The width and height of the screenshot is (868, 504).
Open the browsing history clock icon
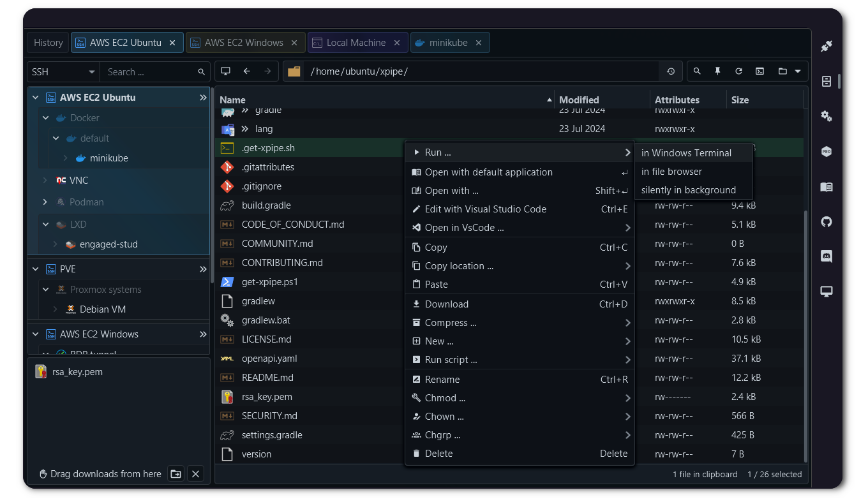[671, 71]
